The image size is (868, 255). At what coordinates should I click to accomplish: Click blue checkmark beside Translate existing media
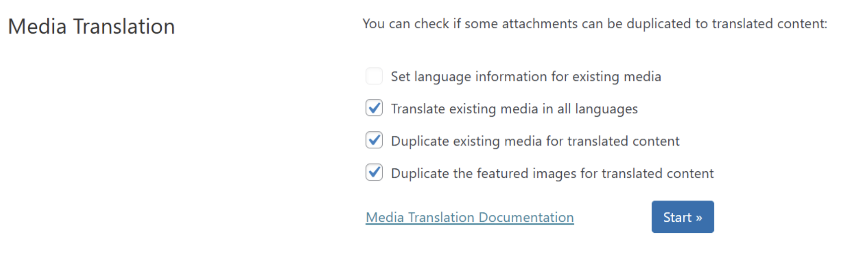coord(374,108)
